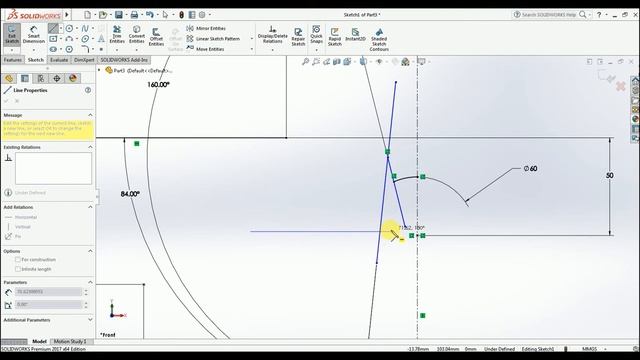Select the Corner Rectangle tool
The width and height of the screenshot is (640, 360).
point(53,39)
